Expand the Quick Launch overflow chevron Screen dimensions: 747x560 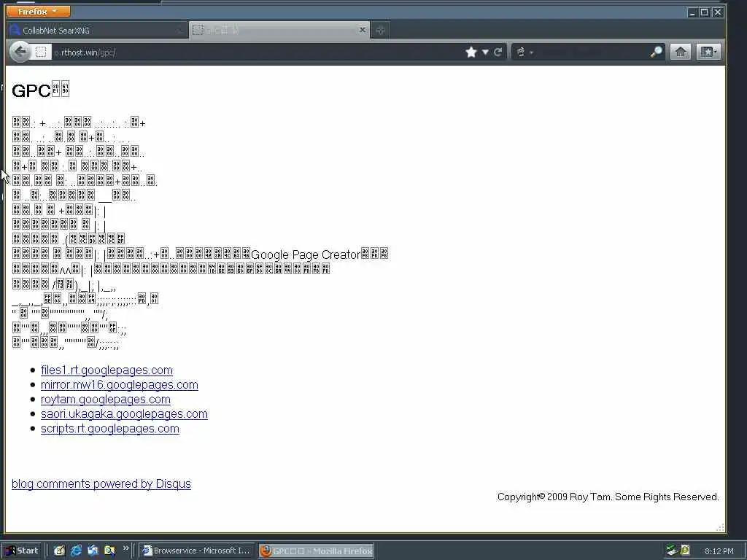(125, 548)
